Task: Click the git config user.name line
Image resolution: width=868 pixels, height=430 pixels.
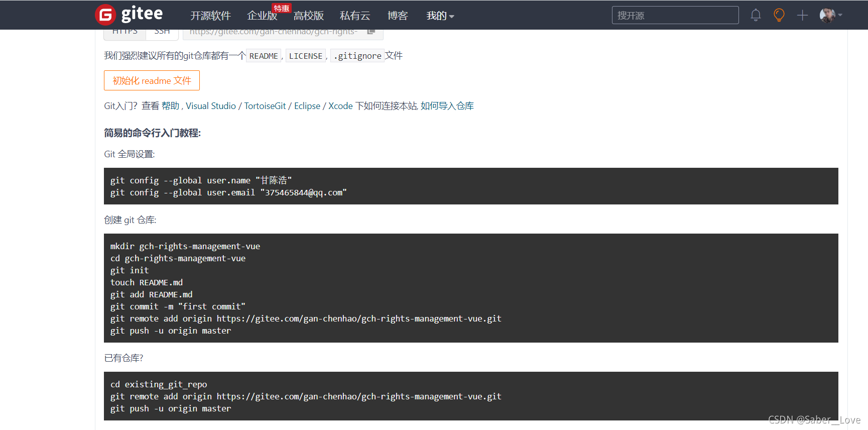Action: coord(201,180)
